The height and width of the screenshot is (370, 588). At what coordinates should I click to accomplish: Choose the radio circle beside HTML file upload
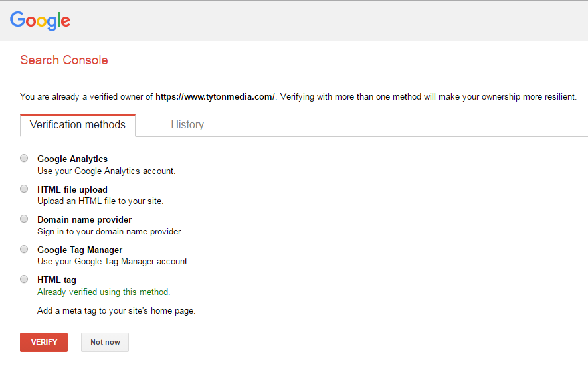[x=24, y=189]
